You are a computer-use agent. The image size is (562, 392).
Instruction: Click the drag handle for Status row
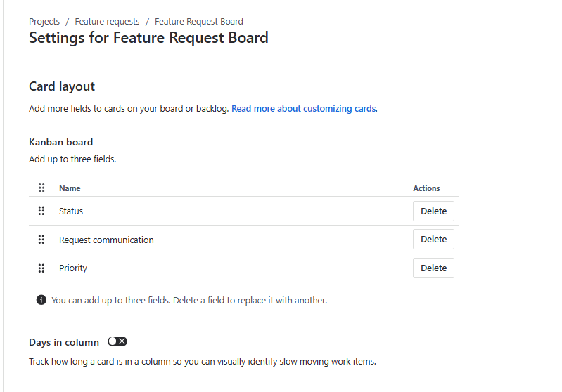pyautogui.click(x=41, y=211)
